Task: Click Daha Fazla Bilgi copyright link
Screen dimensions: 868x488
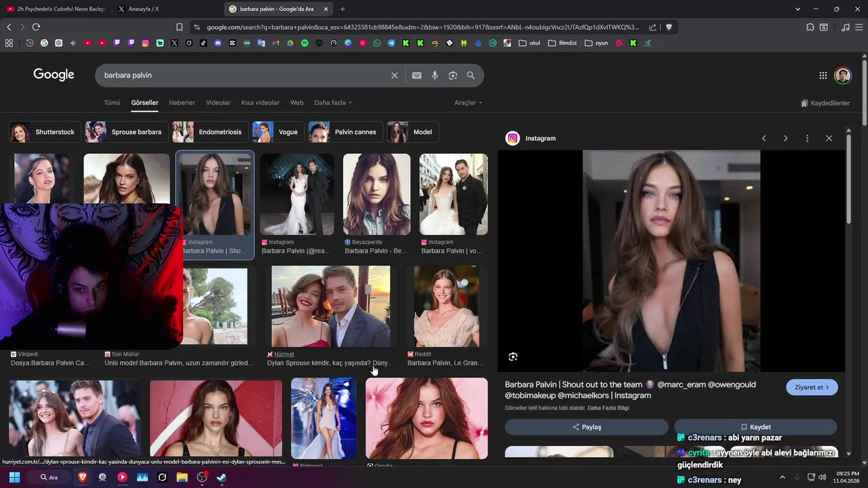Action: tap(608, 408)
